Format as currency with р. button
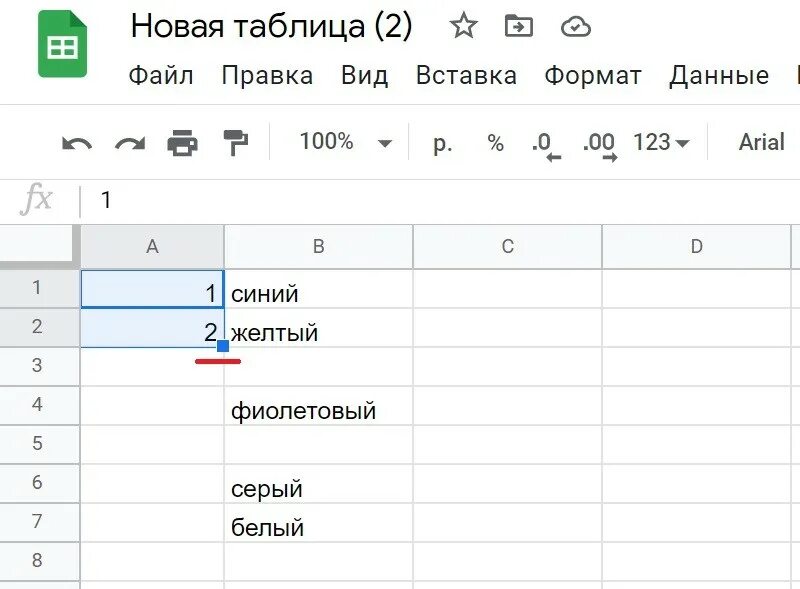The image size is (800, 589). (x=442, y=143)
